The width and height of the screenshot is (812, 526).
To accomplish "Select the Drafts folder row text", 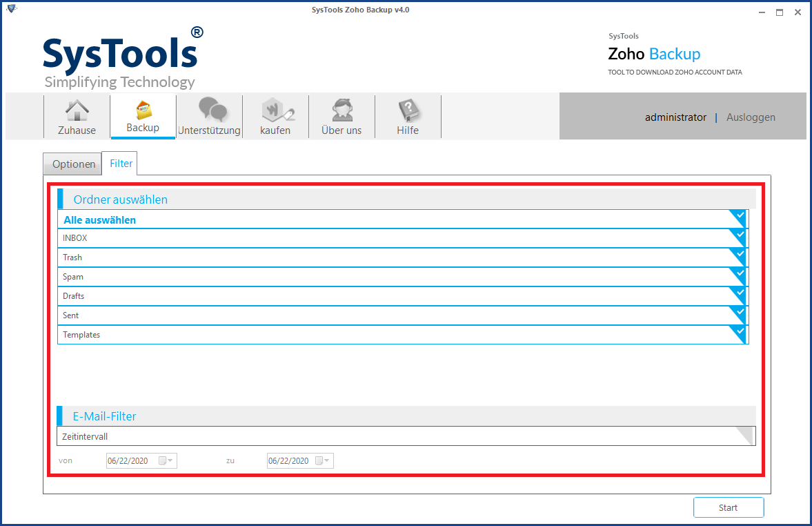I will click(74, 296).
